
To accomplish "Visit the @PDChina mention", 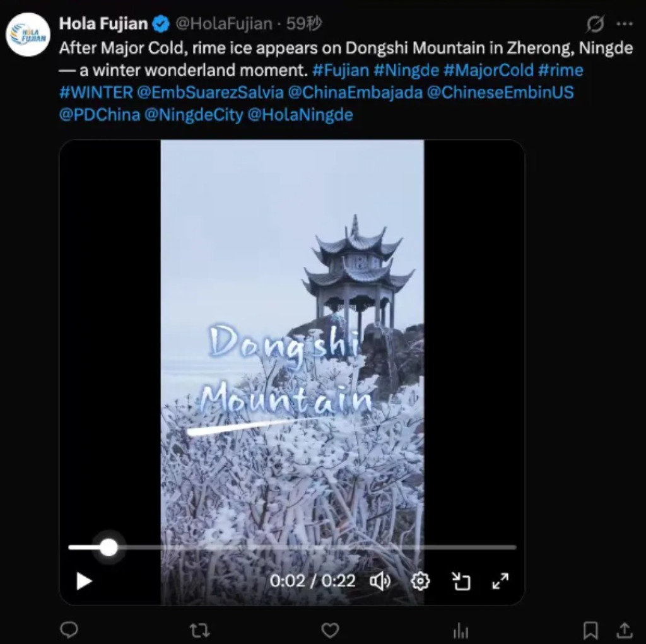I will (x=100, y=115).
